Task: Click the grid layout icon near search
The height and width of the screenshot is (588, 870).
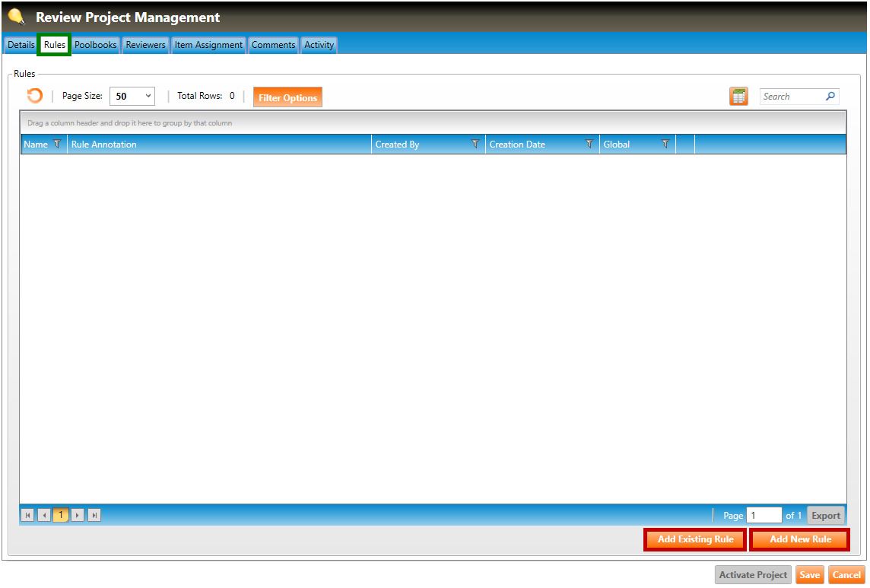Action: [x=738, y=97]
